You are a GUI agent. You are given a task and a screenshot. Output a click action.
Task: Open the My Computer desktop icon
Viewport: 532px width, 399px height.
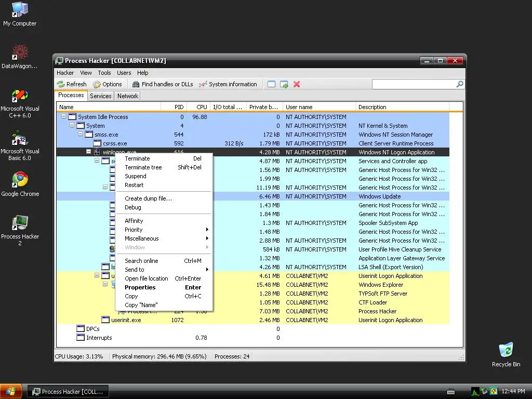click(20, 14)
